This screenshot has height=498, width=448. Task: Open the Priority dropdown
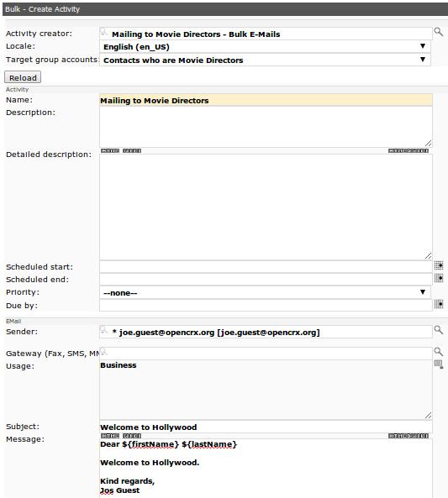click(265, 292)
